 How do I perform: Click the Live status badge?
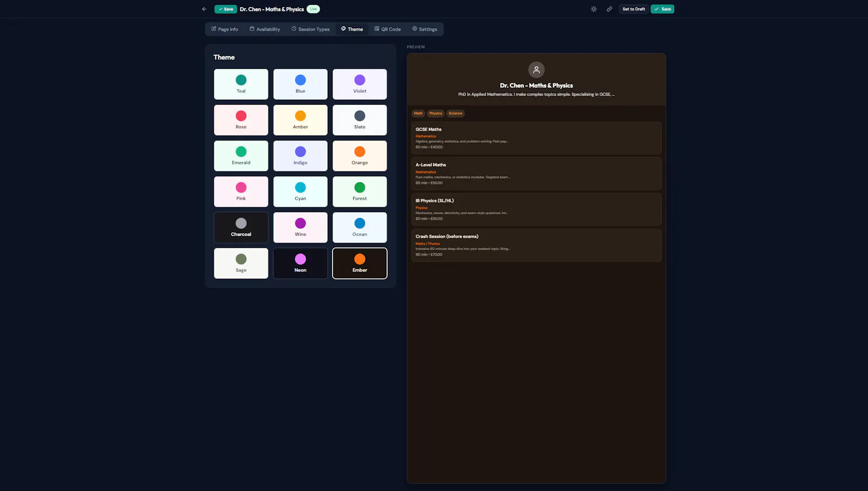tap(313, 9)
